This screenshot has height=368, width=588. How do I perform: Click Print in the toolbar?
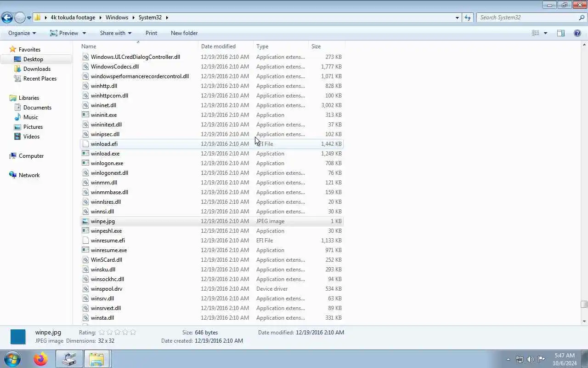pos(151,33)
